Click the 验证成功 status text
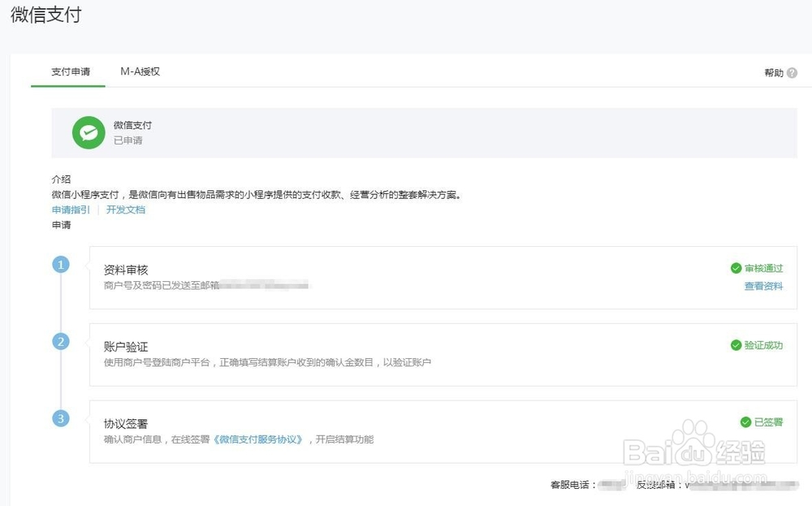Image resolution: width=812 pixels, height=506 pixels. (764, 345)
